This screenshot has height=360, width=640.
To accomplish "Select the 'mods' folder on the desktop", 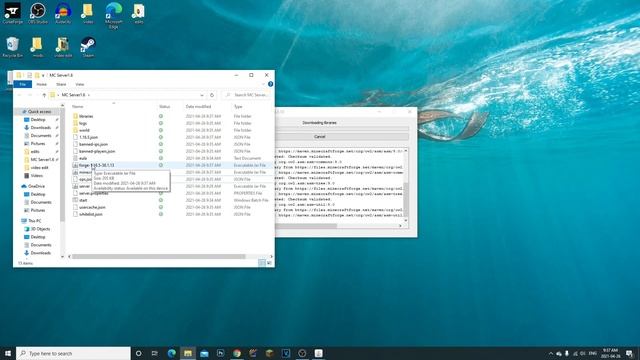I will pyautogui.click(x=38, y=47).
